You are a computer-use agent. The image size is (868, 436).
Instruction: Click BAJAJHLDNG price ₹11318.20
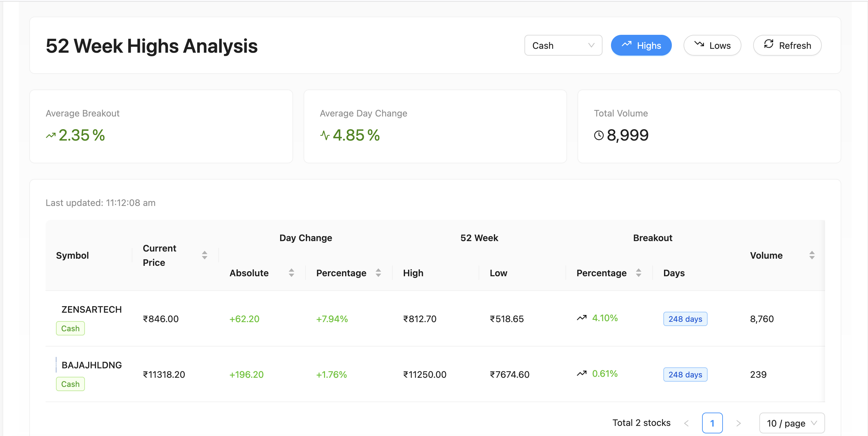pyautogui.click(x=164, y=374)
